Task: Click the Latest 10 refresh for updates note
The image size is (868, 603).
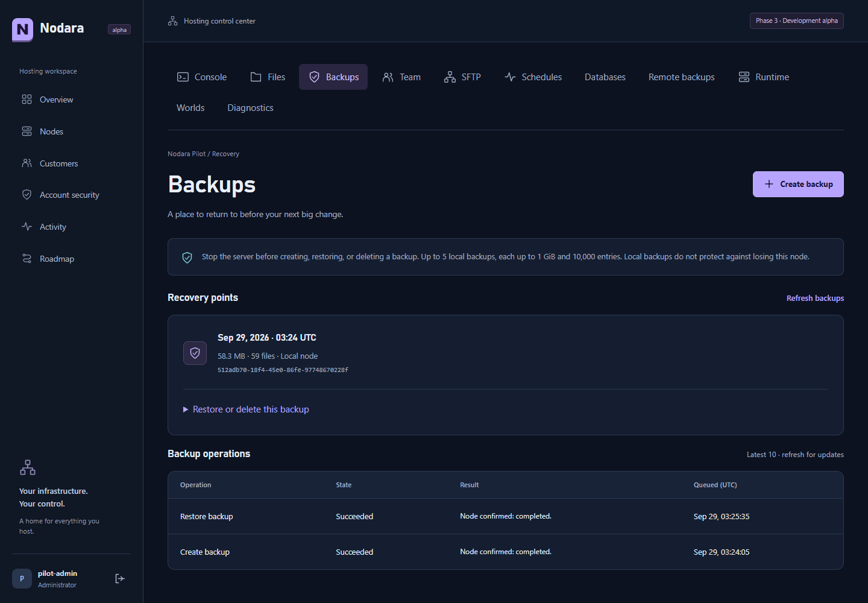Action: 795,455
